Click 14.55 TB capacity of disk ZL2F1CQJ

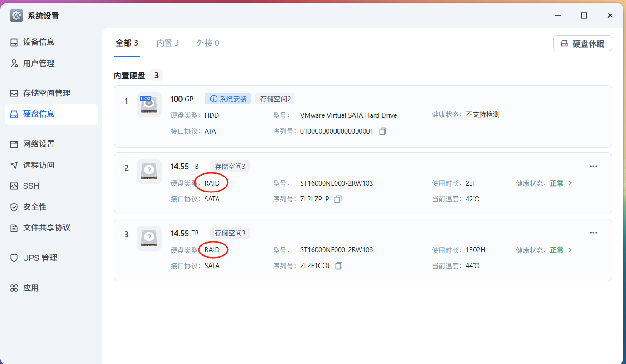tap(184, 233)
